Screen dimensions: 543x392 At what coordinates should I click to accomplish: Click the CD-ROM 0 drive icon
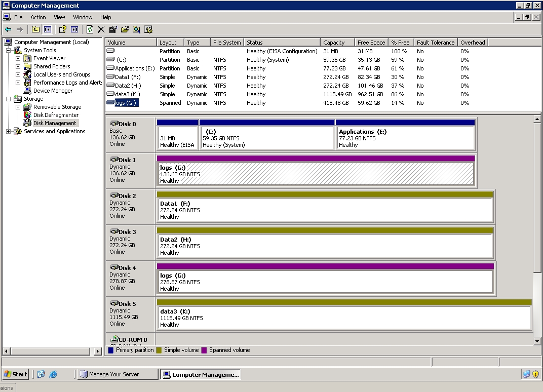(114, 339)
